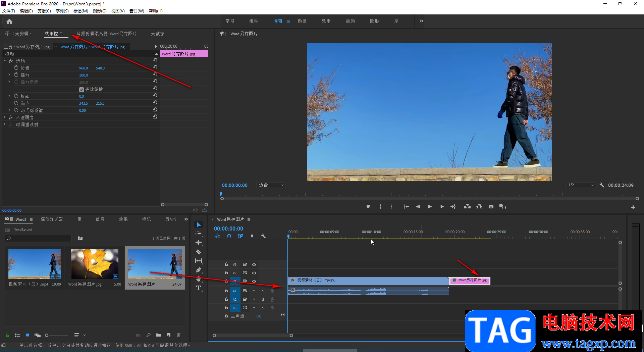Toggle the uniform scale checkbox (等比缩放)
644x352 pixels.
82,90
